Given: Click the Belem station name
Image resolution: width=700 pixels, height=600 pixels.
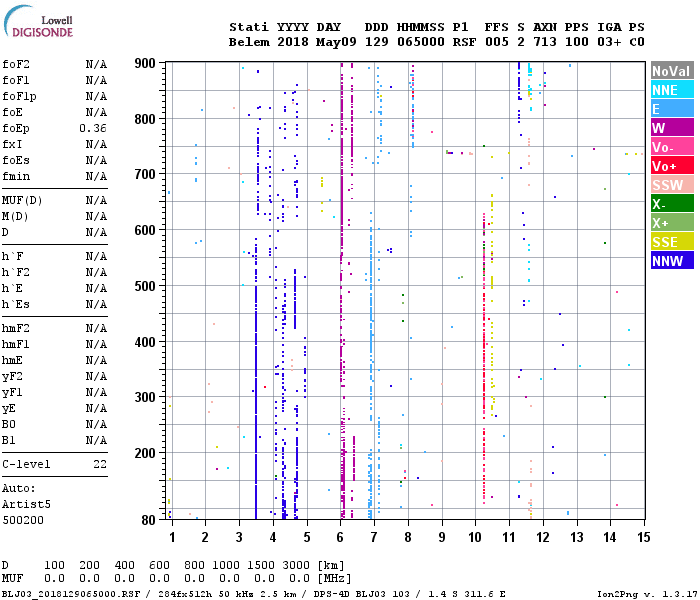Looking at the screenshot, I should [249, 42].
